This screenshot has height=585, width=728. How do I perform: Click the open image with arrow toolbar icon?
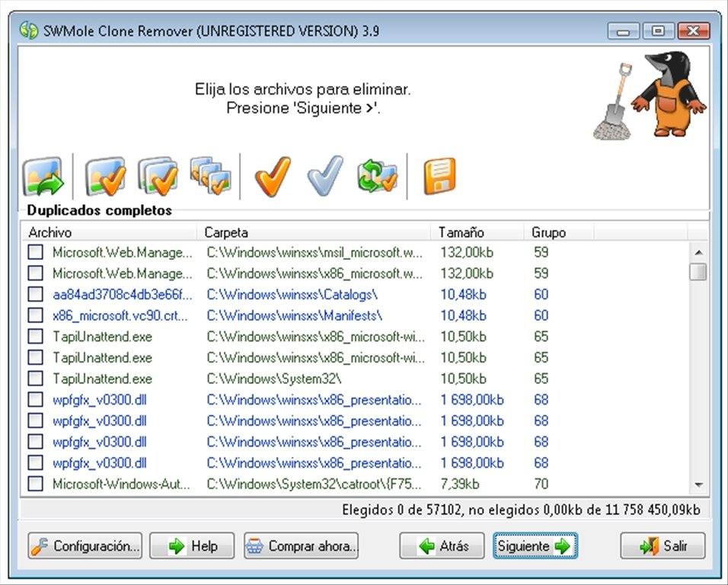[43, 177]
